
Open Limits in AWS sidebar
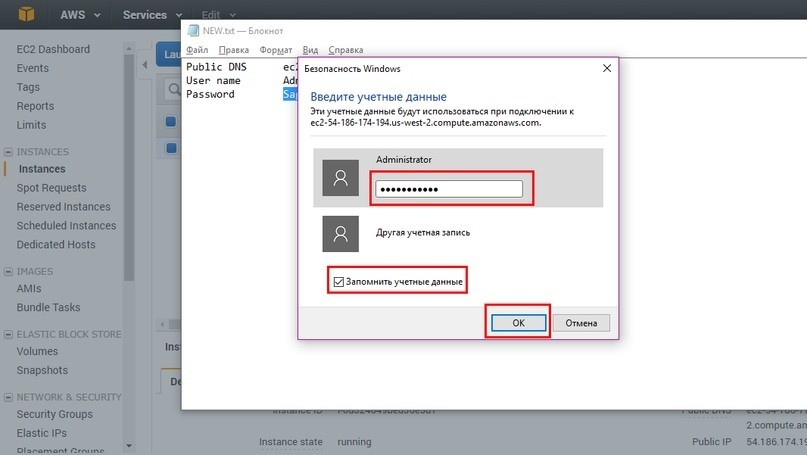pyautogui.click(x=31, y=125)
